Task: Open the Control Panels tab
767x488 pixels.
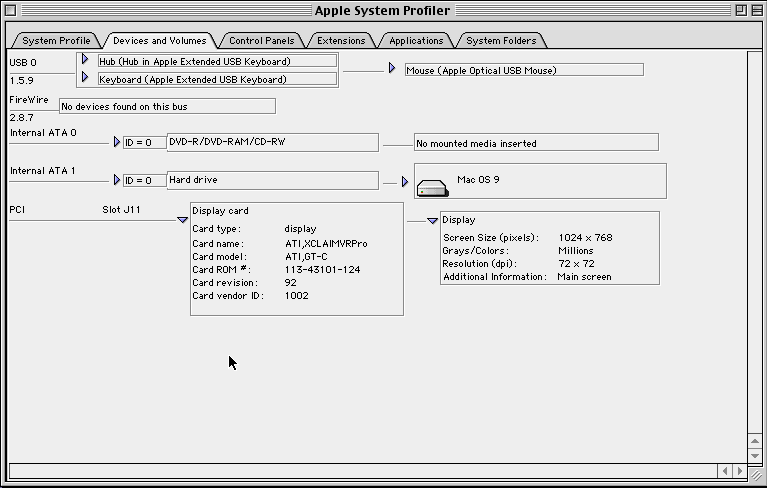Action: (262, 41)
